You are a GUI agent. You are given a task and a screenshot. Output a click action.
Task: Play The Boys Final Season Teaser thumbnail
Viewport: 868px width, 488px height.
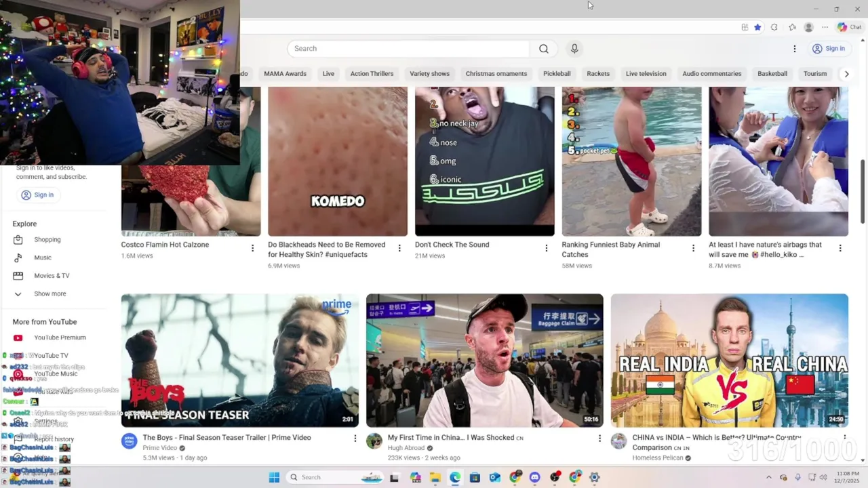(240, 361)
